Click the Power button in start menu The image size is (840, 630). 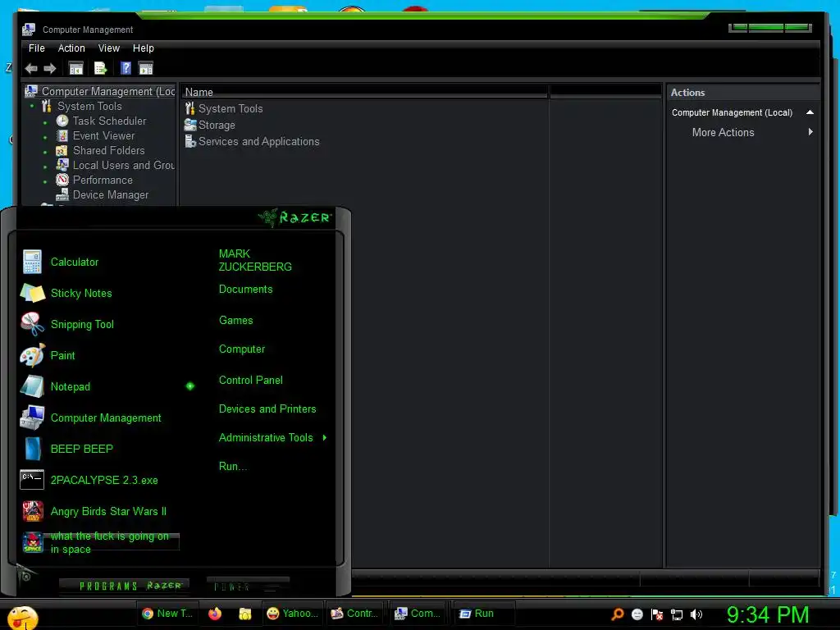tap(248, 586)
